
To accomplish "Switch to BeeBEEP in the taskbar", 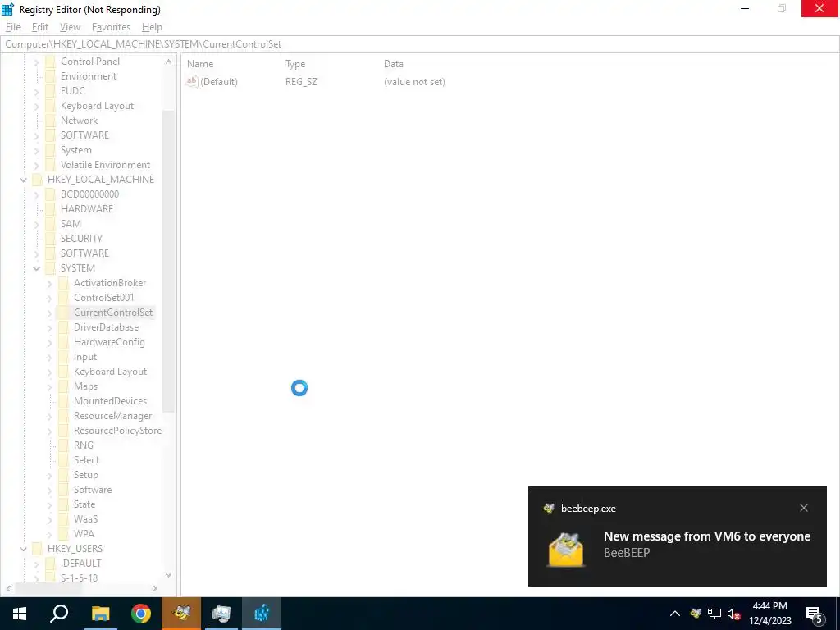I will (x=181, y=614).
